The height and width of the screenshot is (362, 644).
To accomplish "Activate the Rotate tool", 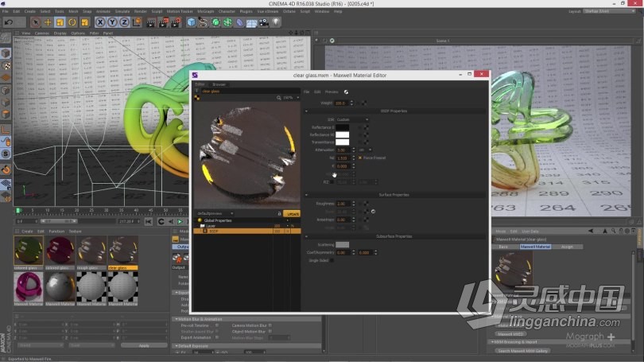I will 72,22.
